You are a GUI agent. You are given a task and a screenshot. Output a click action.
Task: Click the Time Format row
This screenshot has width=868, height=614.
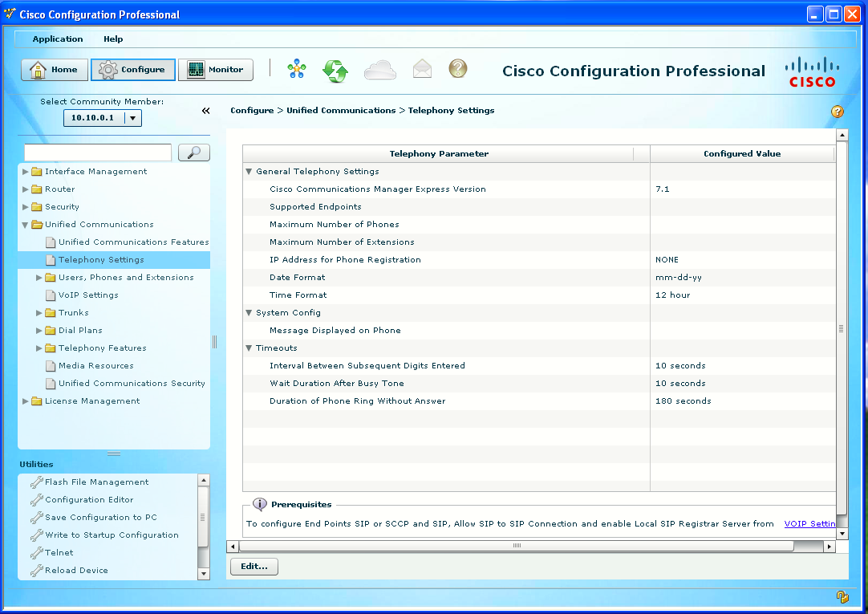click(x=539, y=295)
